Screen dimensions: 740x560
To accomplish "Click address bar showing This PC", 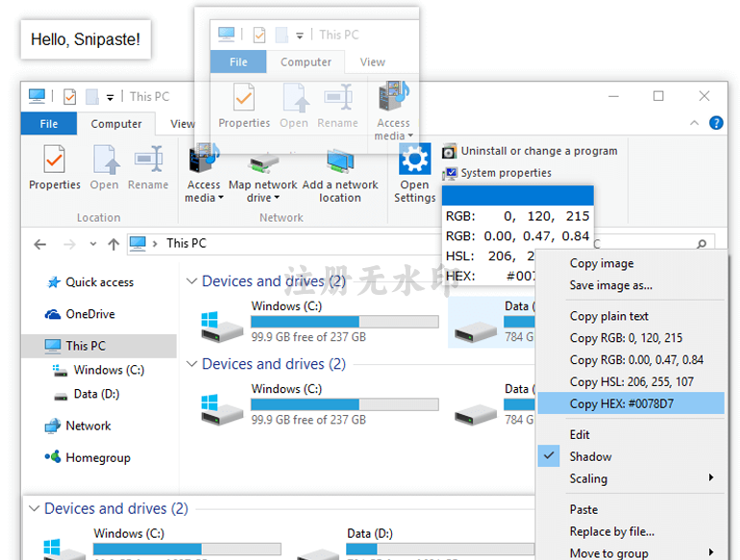I will tap(284, 243).
